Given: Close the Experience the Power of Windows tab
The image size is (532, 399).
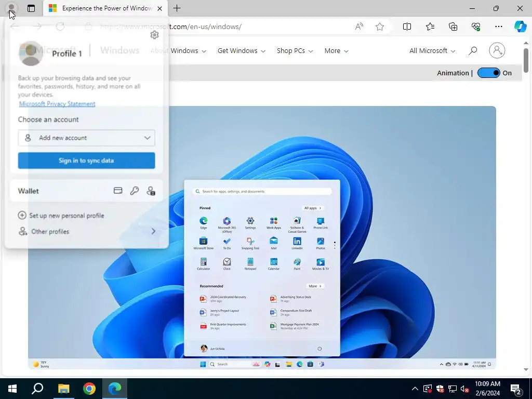Looking at the screenshot, I should click(159, 8).
